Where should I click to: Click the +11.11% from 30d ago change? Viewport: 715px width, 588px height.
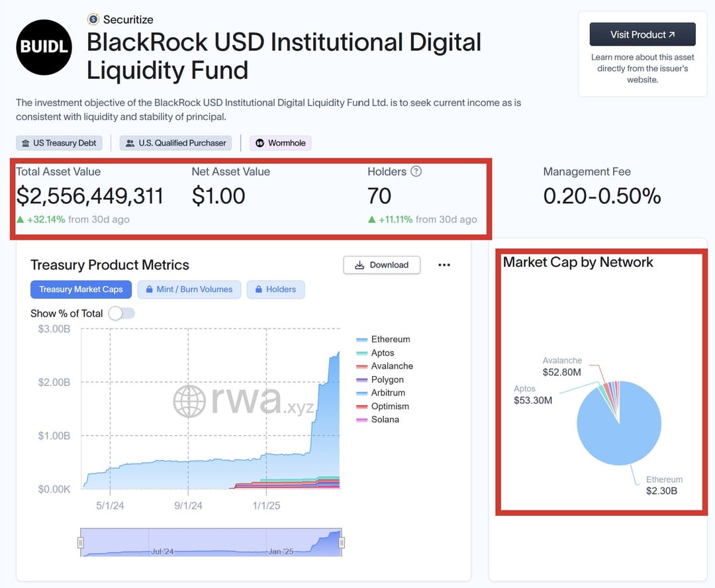pos(422,219)
